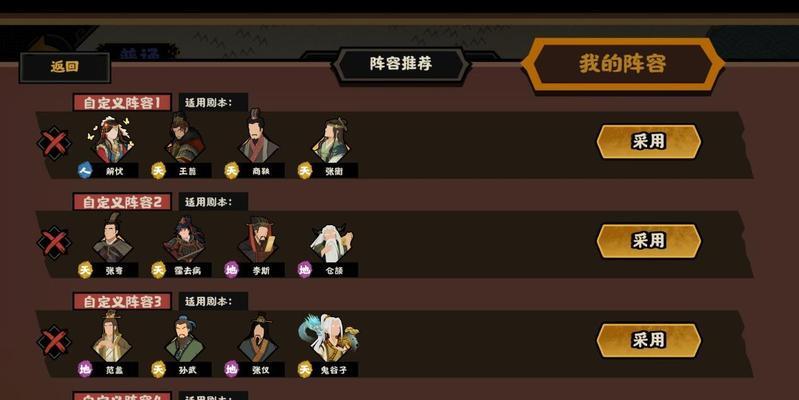Select the 孙武 hero portrait
The height and width of the screenshot is (400, 799).
click(x=184, y=338)
